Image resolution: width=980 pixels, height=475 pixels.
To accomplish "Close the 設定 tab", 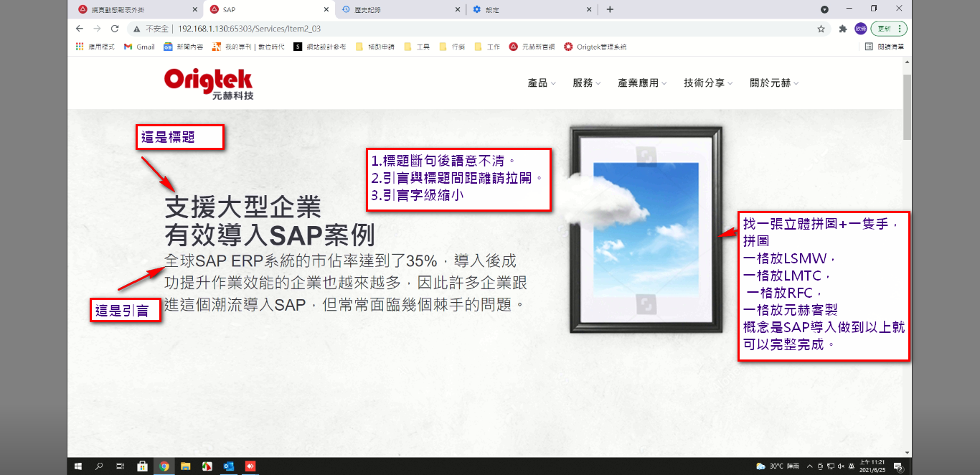I will tap(590, 9).
